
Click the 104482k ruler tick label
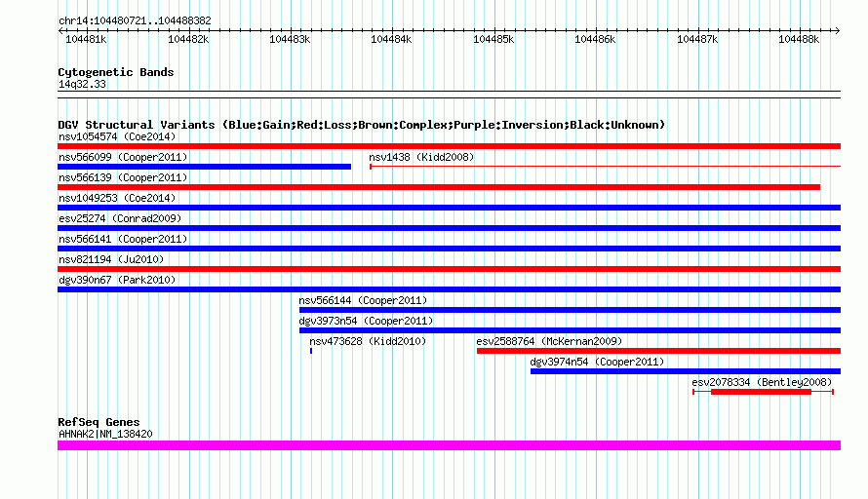tap(188, 39)
